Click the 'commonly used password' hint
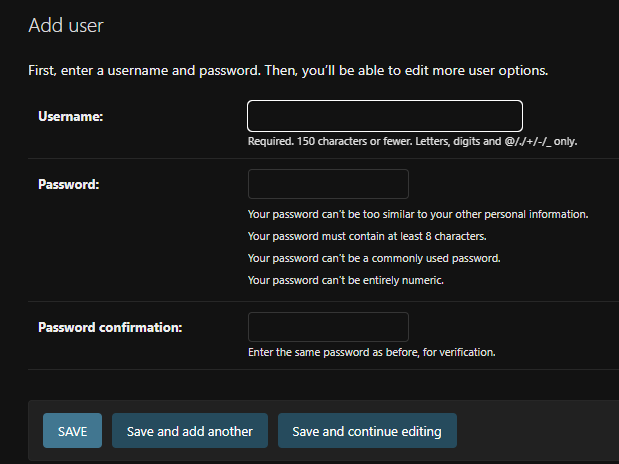This screenshot has height=464, width=619. 373,258
